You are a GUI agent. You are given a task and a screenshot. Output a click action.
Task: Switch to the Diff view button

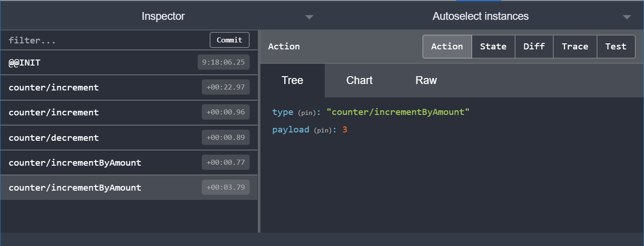click(x=534, y=47)
